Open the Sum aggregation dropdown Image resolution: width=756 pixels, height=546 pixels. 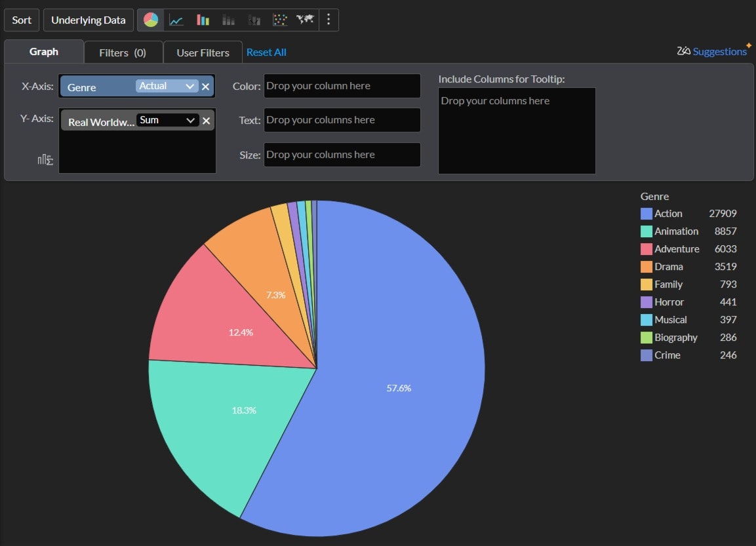[x=167, y=120]
